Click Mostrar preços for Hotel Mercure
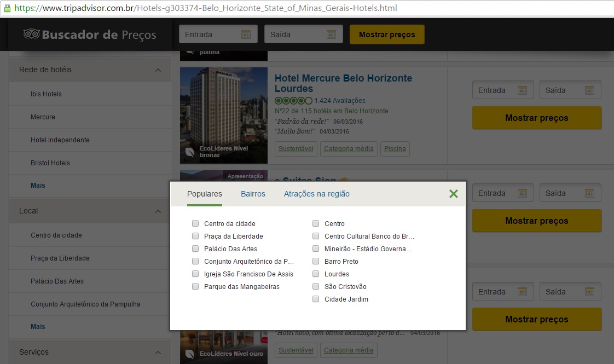 [537, 118]
